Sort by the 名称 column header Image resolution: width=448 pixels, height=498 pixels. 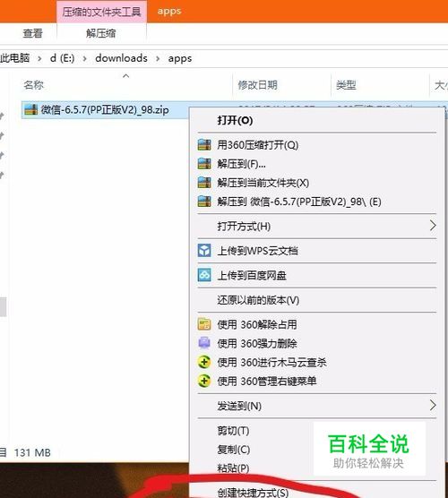pyautogui.click(x=33, y=85)
